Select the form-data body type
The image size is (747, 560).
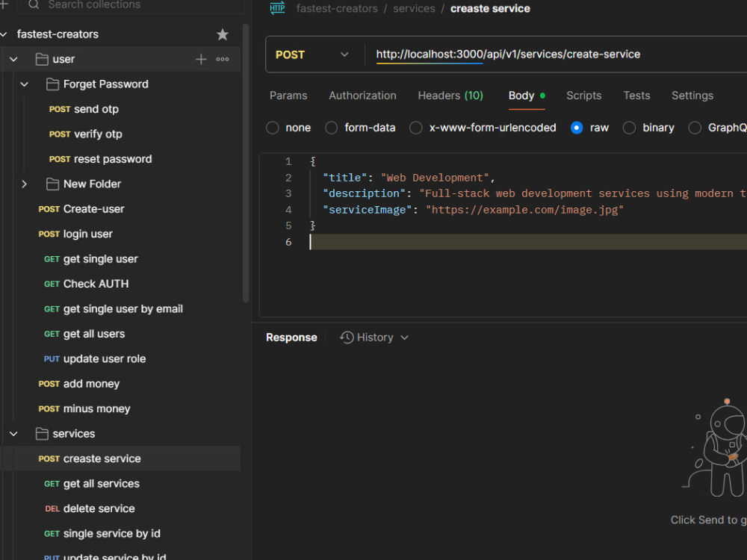pos(331,128)
